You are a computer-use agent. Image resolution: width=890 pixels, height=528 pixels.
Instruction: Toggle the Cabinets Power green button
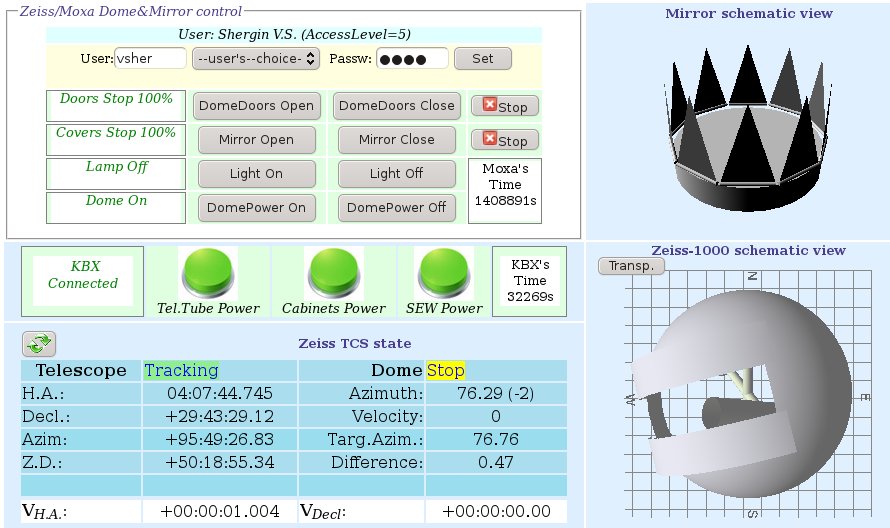pyautogui.click(x=334, y=273)
